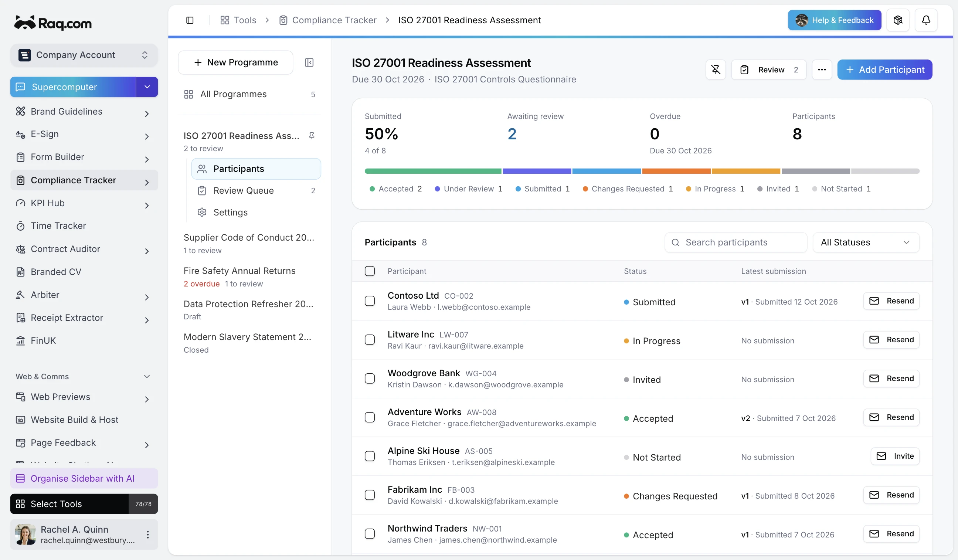The height and width of the screenshot is (560, 958).
Task: Toggle the main sidebar panel icon
Action: click(190, 20)
